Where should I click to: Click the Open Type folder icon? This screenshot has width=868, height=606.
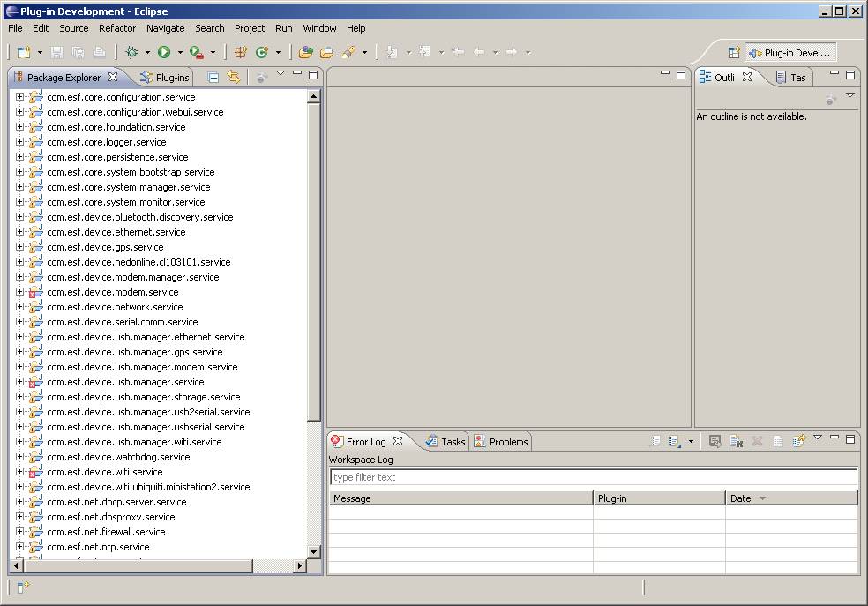pos(306,53)
